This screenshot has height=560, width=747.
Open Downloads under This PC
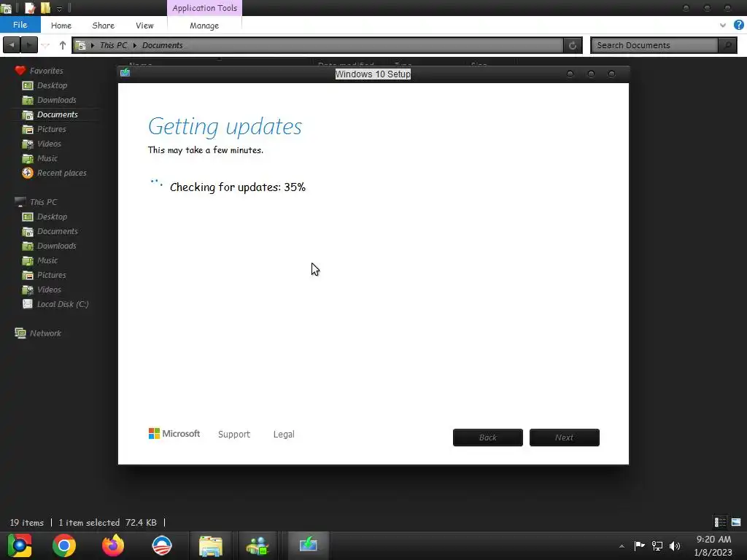57,246
